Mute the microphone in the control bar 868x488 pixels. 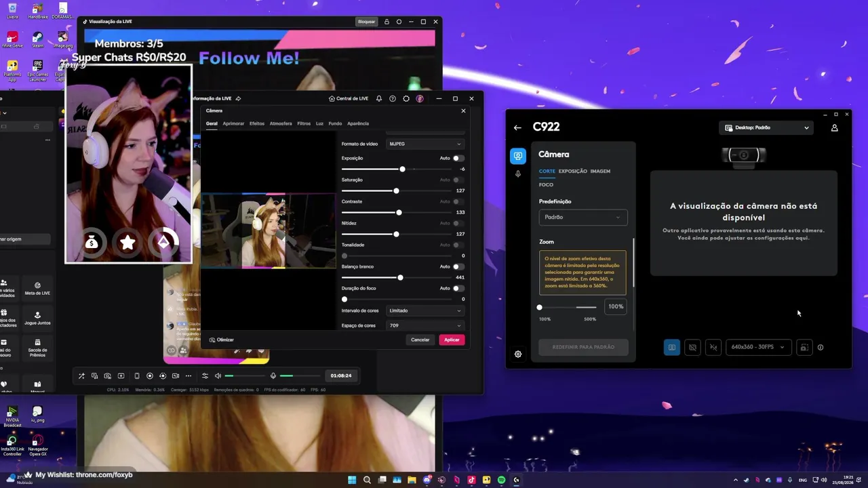coord(273,375)
